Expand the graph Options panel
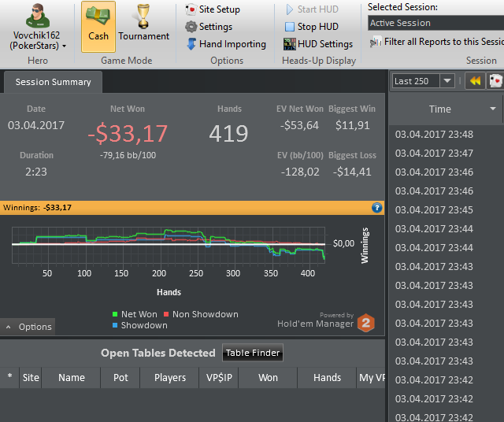Viewport: 504px width, 422px height. (x=28, y=327)
